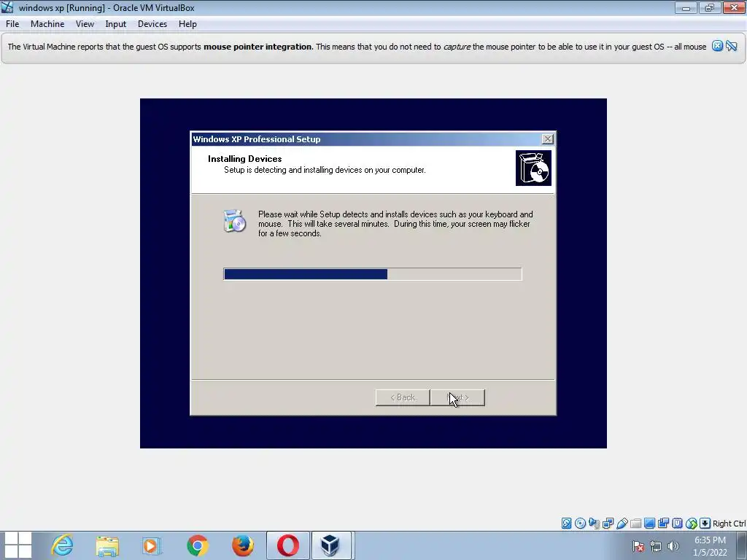Click the Setup box-and-disc header image
Viewport: 747px width, 560px height.
tap(533, 168)
